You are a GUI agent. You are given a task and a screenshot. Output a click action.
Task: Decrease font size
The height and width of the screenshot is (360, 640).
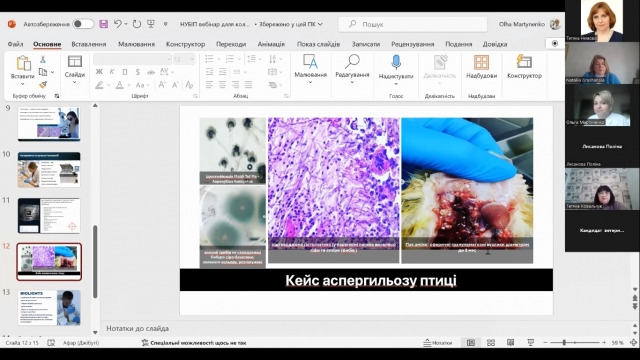click(176, 85)
